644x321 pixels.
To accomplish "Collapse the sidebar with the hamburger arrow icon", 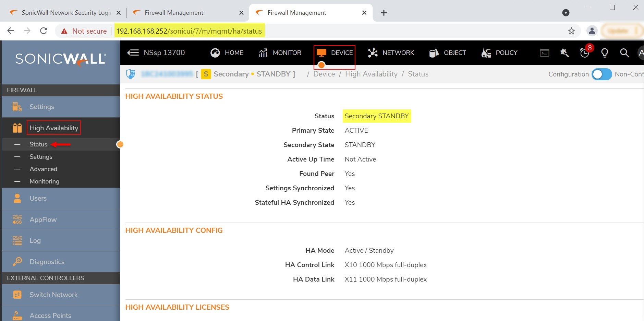I will [133, 53].
